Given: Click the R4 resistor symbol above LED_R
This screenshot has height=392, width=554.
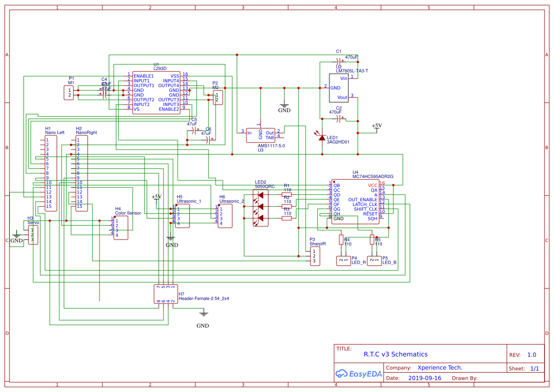Looking at the screenshot, I should [341, 240].
